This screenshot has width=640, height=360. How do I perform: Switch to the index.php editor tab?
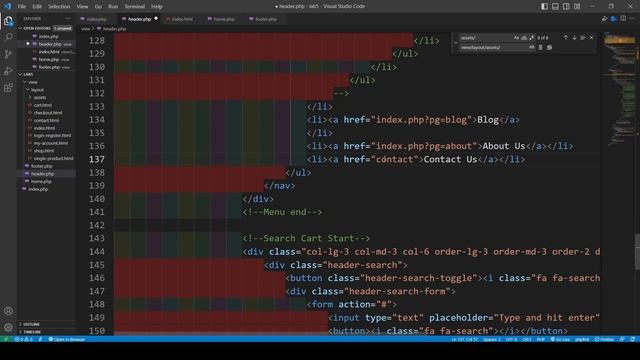96,19
